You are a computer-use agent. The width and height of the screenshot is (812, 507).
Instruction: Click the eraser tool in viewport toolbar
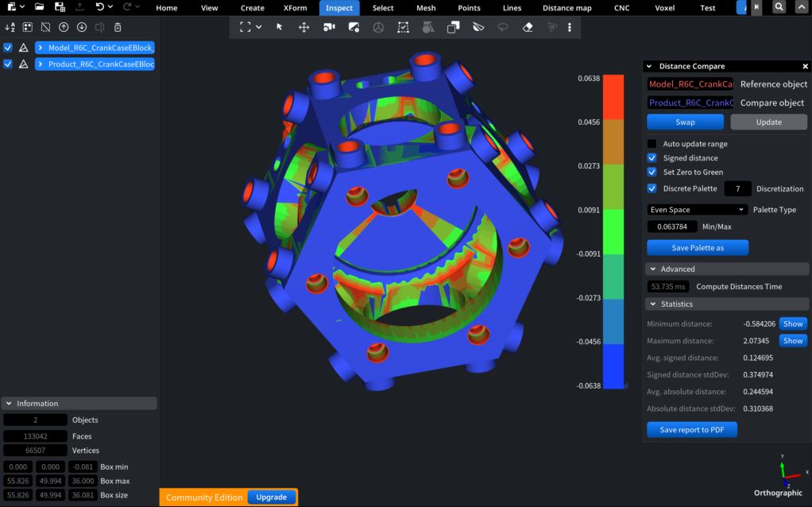(528, 27)
